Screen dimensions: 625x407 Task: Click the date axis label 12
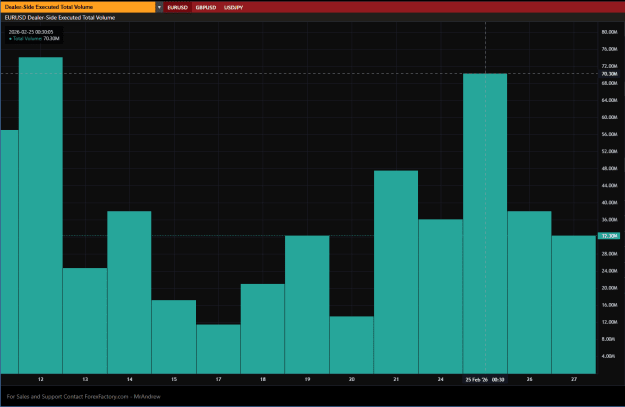41,379
